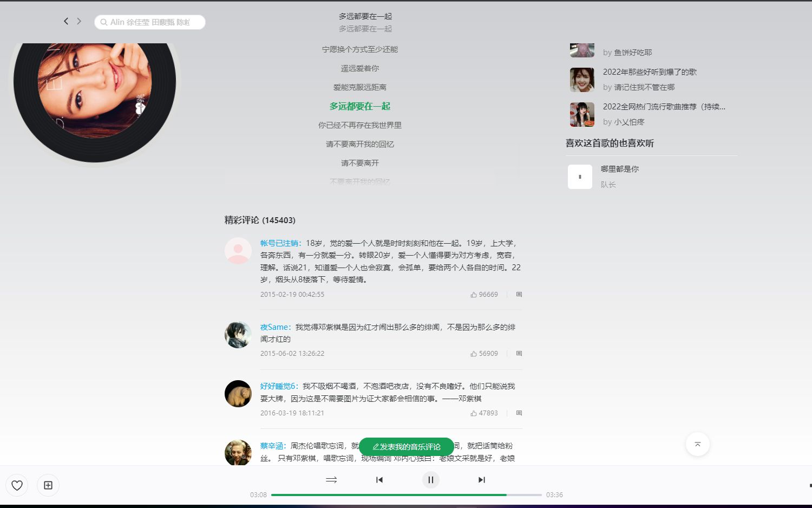812x508 pixels.
Task: Like the comment with 56909 likes
Action: tap(484, 354)
